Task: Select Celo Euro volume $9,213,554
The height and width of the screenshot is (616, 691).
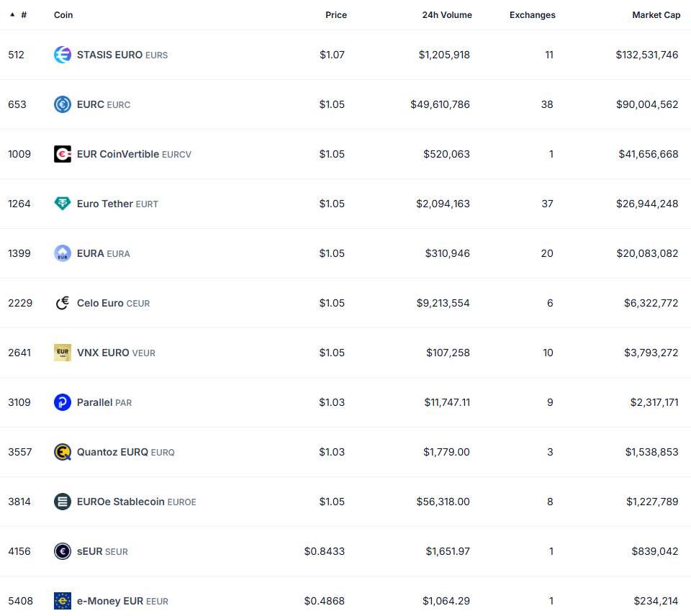Action: tap(443, 303)
